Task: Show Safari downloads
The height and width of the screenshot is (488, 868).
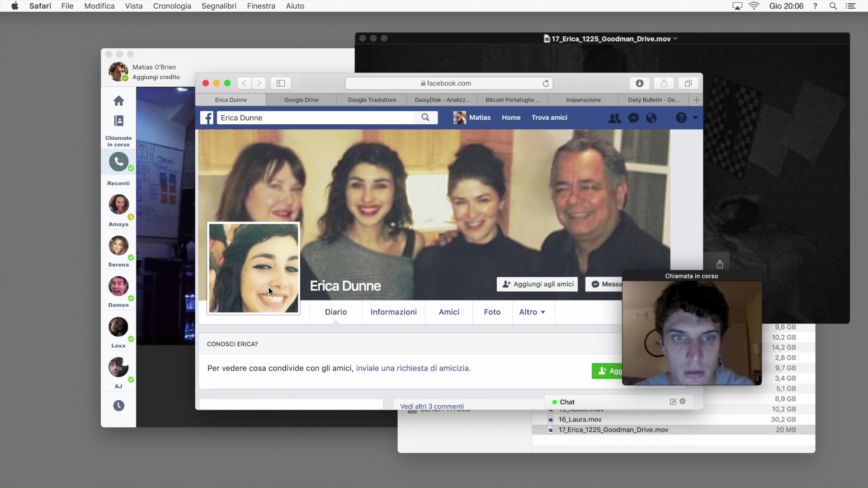Action: [x=640, y=83]
